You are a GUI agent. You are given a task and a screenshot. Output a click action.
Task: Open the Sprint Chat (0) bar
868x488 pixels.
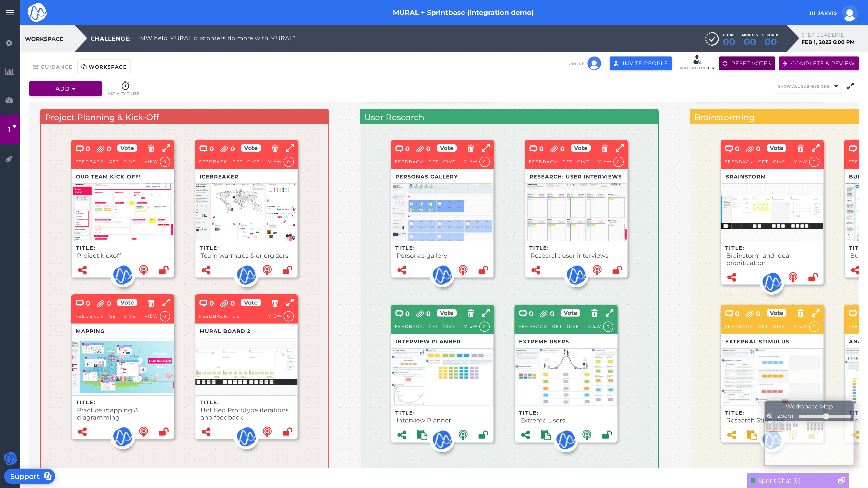(797, 481)
